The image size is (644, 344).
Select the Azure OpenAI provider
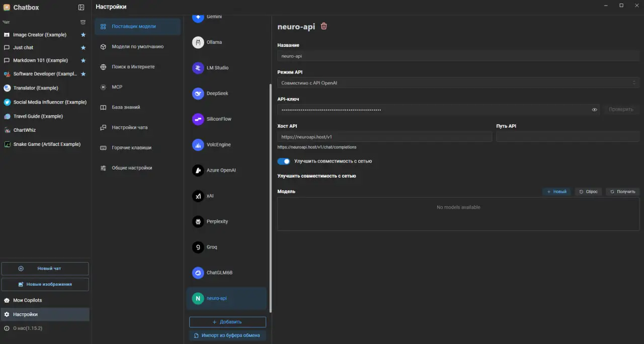click(x=220, y=170)
